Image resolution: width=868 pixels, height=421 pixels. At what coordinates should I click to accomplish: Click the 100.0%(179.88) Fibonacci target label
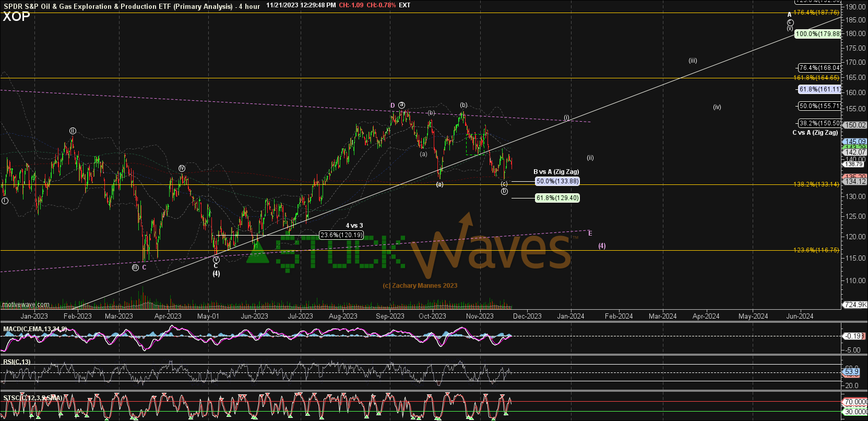click(818, 34)
